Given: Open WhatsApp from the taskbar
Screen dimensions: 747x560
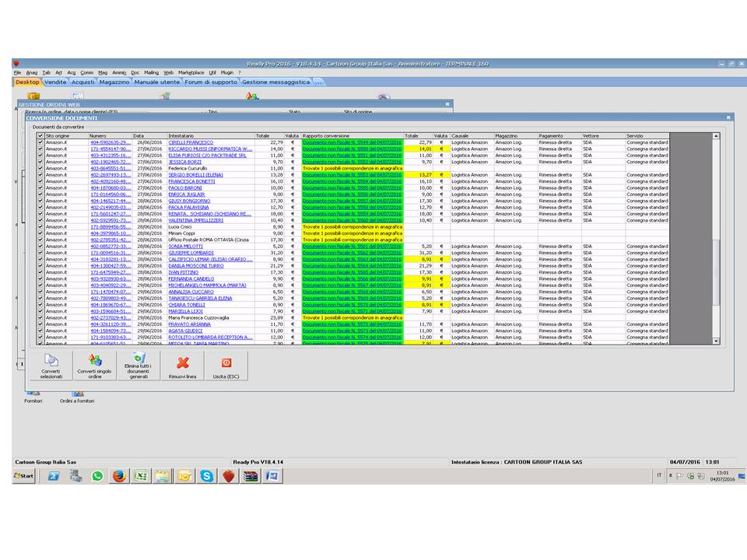Looking at the screenshot, I should click(97, 476).
